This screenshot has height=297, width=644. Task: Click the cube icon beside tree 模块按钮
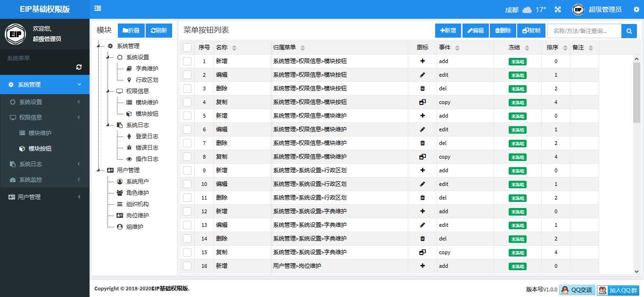[129, 114]
